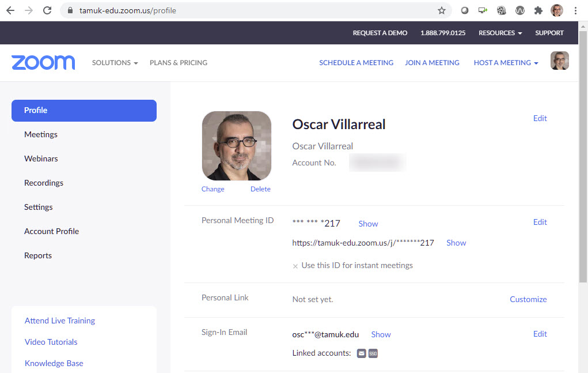Viewport: 588px width, 373px height.
Task: View site security via the padlock icon
Action: 70,10
